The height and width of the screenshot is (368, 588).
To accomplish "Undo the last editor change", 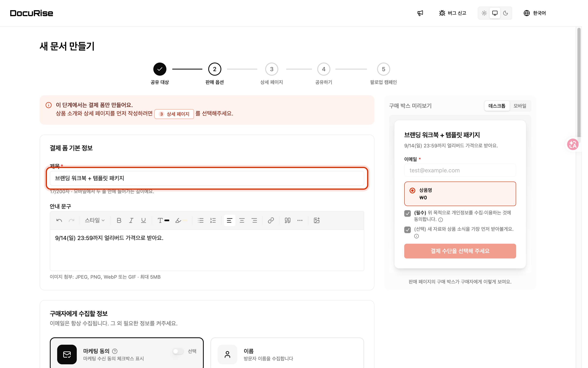I will (59, 221).
